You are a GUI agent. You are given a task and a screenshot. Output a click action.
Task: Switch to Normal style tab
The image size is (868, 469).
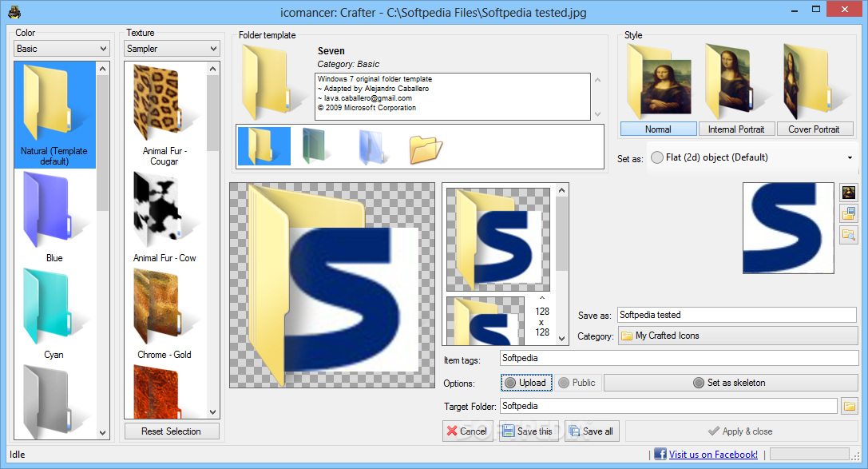pos(658,129)
